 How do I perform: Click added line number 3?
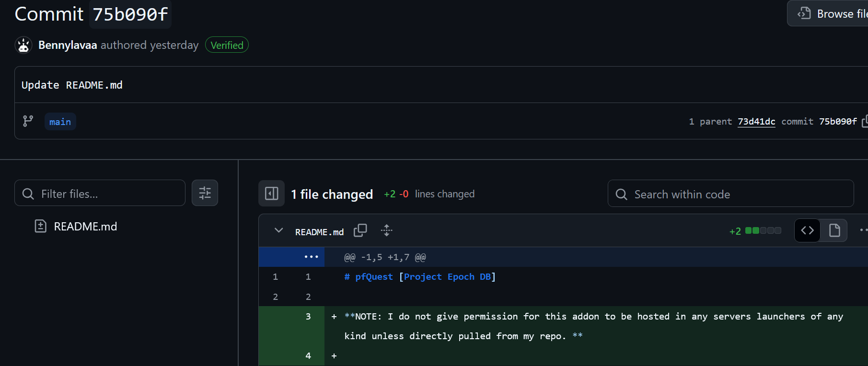coord(308,317)
